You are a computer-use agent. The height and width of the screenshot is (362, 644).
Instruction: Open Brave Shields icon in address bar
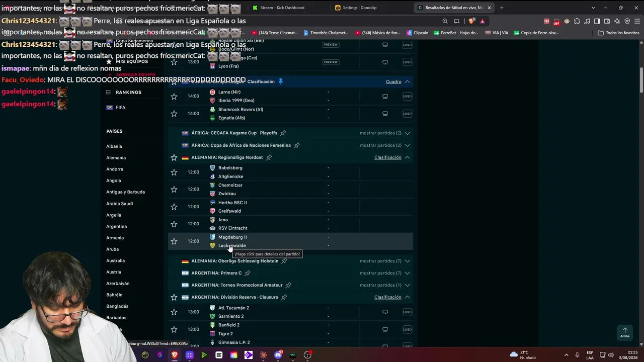coord(471,21)
